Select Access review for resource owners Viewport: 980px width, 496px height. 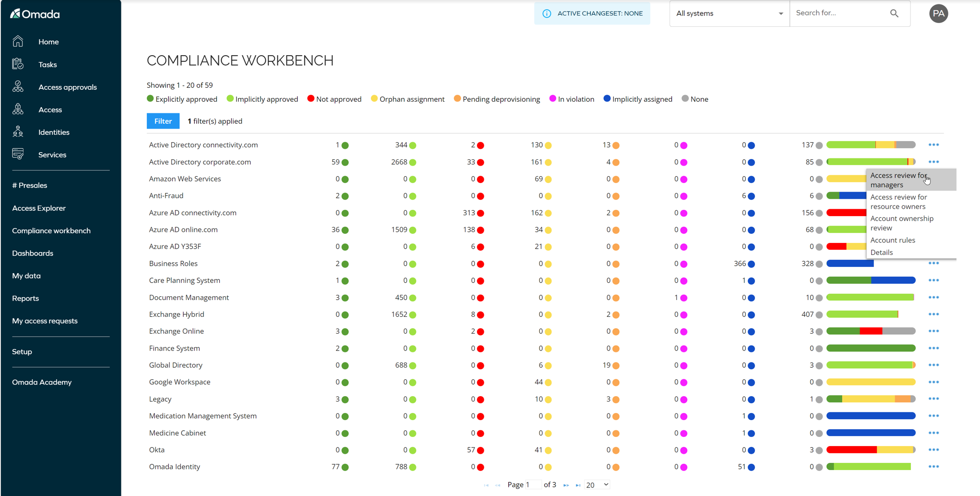pyautogui.click(x=910, y=202)
